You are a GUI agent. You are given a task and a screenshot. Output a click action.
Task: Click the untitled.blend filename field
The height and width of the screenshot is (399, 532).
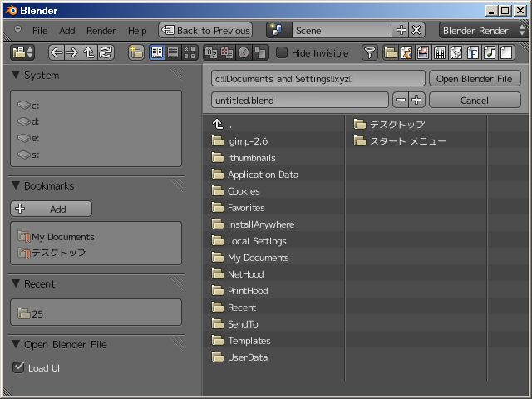point(300,101)
